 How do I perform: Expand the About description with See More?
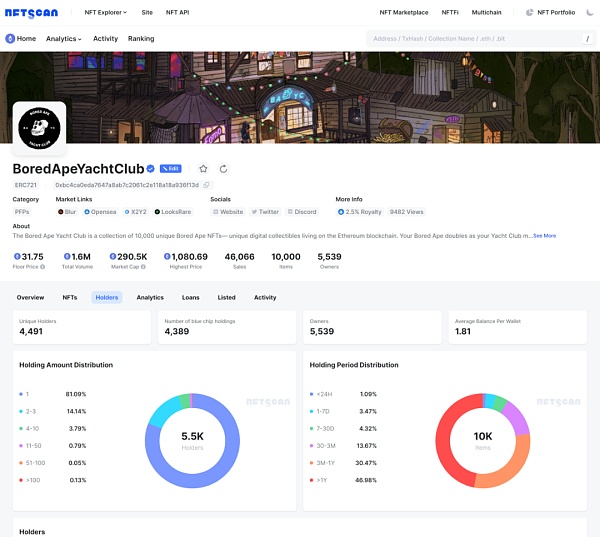tap(544, 236)
